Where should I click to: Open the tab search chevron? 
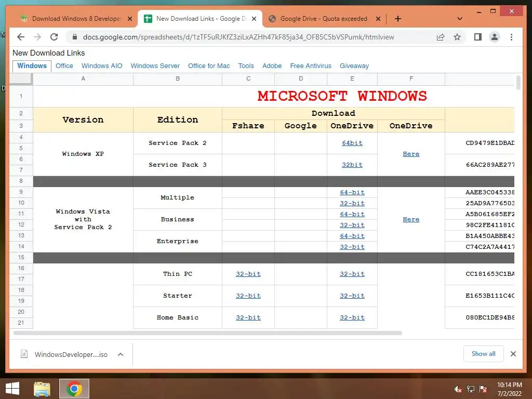click(x=460, y=19)
